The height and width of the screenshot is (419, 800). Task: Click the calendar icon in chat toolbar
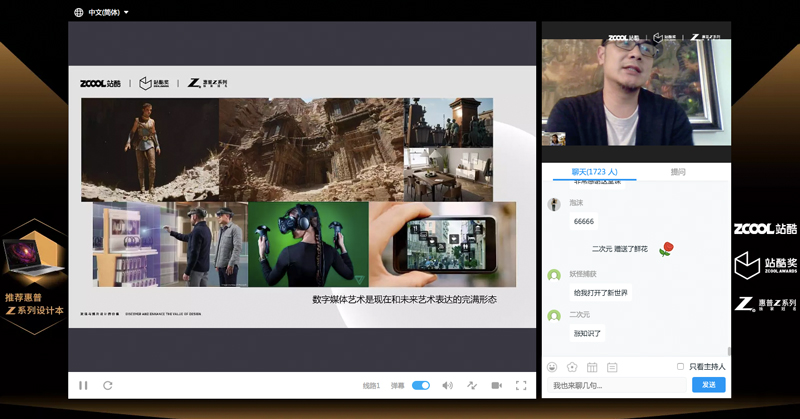click(592, 367)
